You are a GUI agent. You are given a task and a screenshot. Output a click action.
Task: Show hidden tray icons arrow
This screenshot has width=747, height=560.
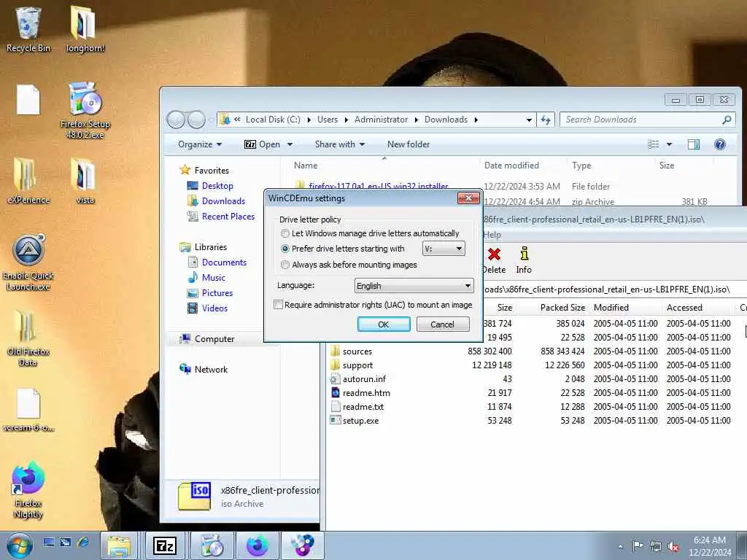620,547
